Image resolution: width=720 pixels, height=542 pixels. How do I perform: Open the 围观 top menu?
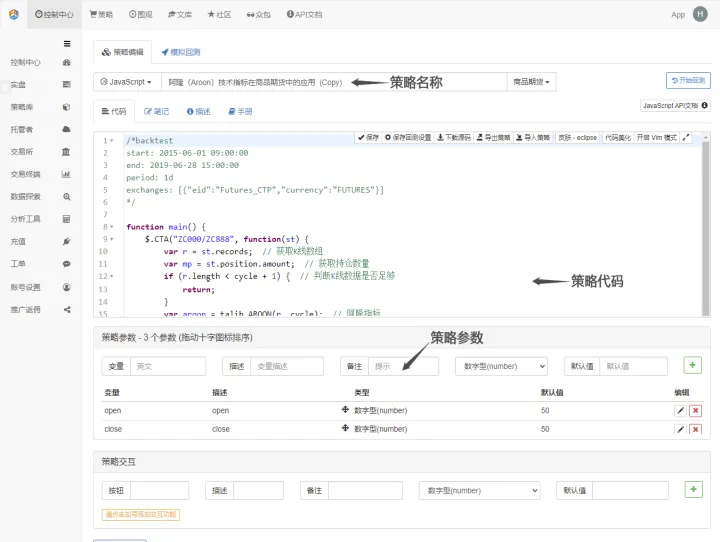[x=141, y=14]
